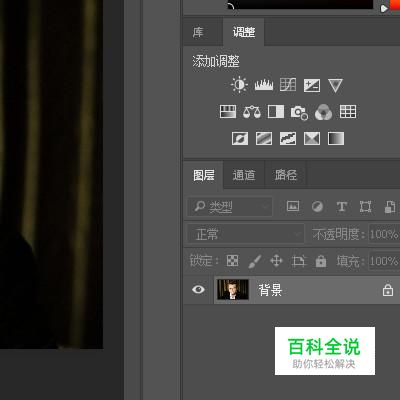Switch to the 调整 tab
Screen dimensions: 400x400
pos(244,32)
